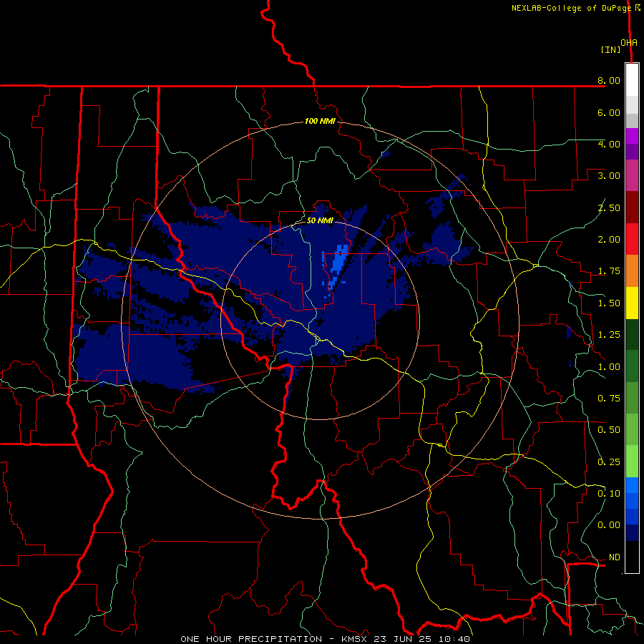
Task: Click the [IN] units label
Action: [611, 49]
